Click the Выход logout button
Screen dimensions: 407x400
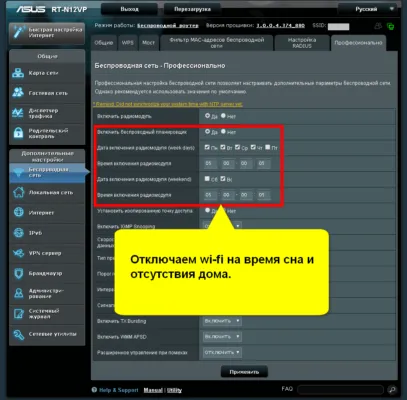pyautogui.click(x=130, y=9)
